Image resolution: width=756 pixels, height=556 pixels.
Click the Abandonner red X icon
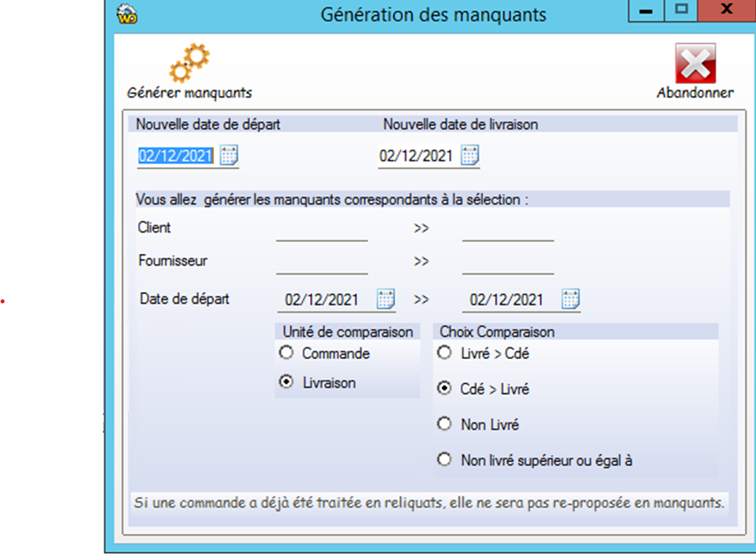(695, 64)
